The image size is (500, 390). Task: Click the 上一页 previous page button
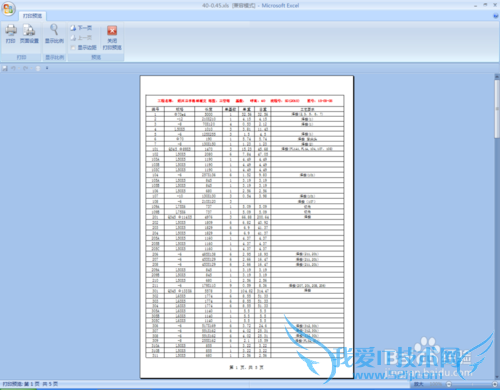[81, 38]
